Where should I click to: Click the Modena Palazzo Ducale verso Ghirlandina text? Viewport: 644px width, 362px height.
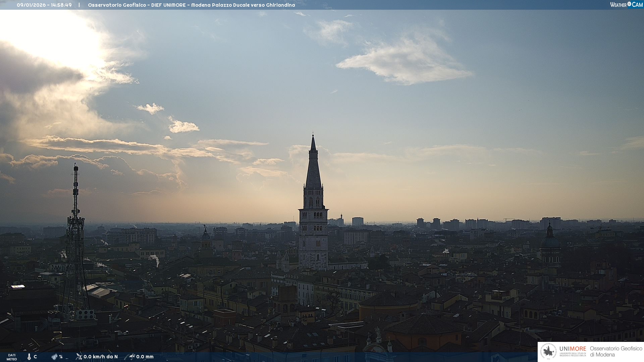(x=243, y=5)
